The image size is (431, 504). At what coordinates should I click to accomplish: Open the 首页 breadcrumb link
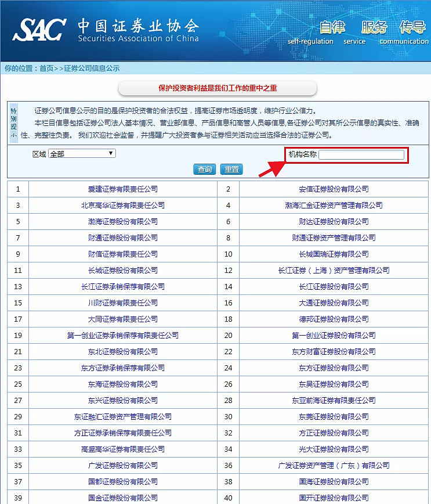(46, 68)
